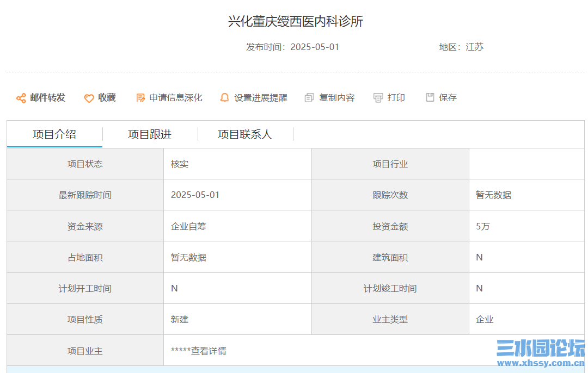This screenshot has width=588, height=373.
Task: Click the 项目业主 label cell
Action: click(x=85, y=351)
